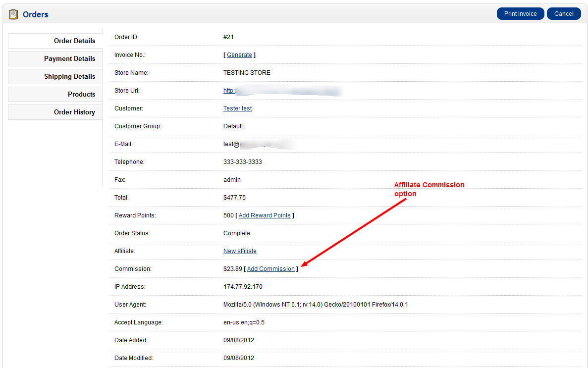Open customer Tester test link

click(237, 108)
